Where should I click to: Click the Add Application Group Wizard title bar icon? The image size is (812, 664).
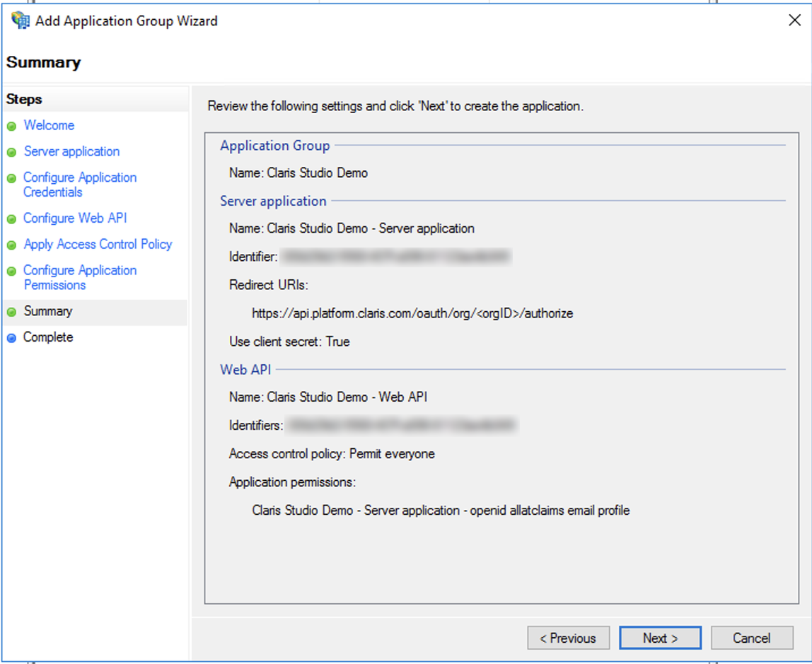click(x=20, y=21)
